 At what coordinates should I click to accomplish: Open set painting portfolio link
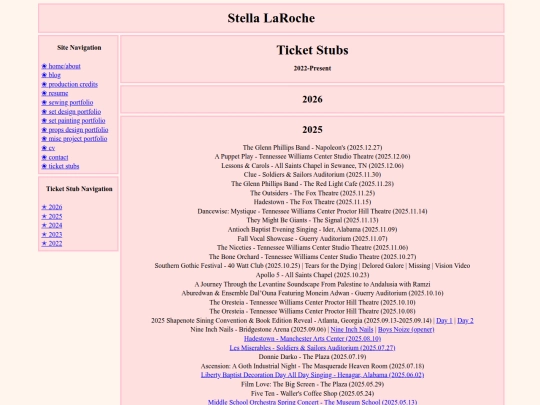pyautogui.click(x=73, y=121)
